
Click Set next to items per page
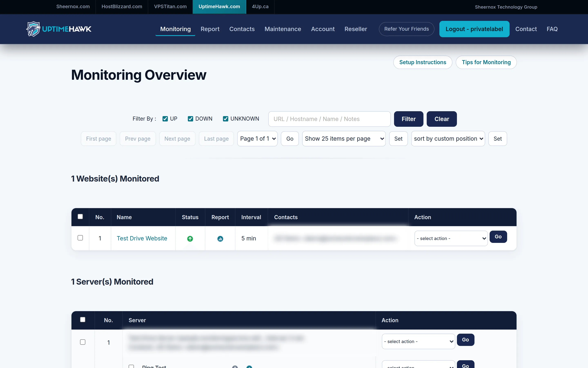(398, 139)
